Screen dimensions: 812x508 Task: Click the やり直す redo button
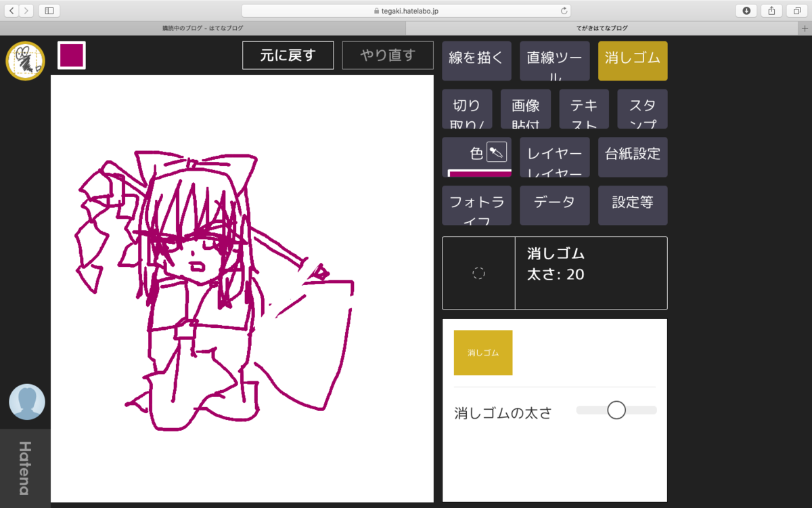tap(388, 56)
